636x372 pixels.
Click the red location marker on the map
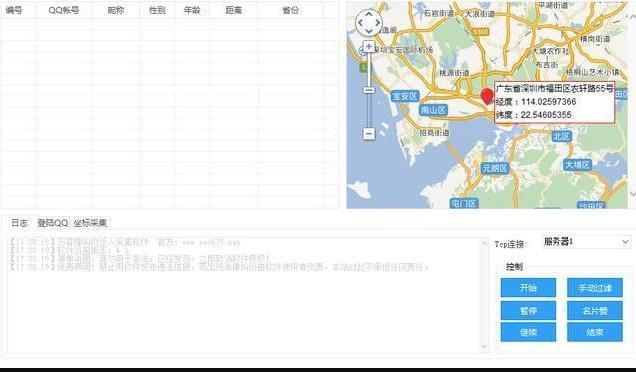tap(487, 97)
